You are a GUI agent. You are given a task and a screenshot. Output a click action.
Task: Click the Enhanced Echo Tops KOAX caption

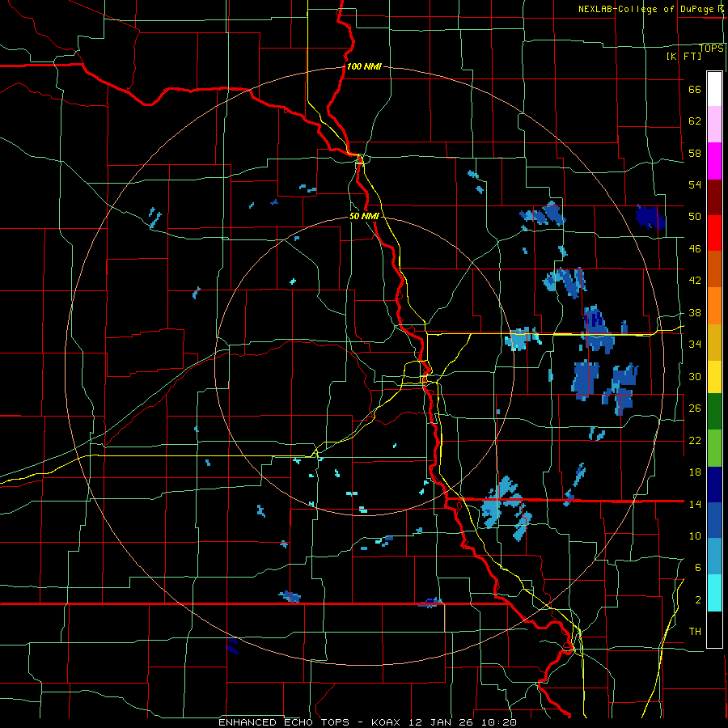366,722
